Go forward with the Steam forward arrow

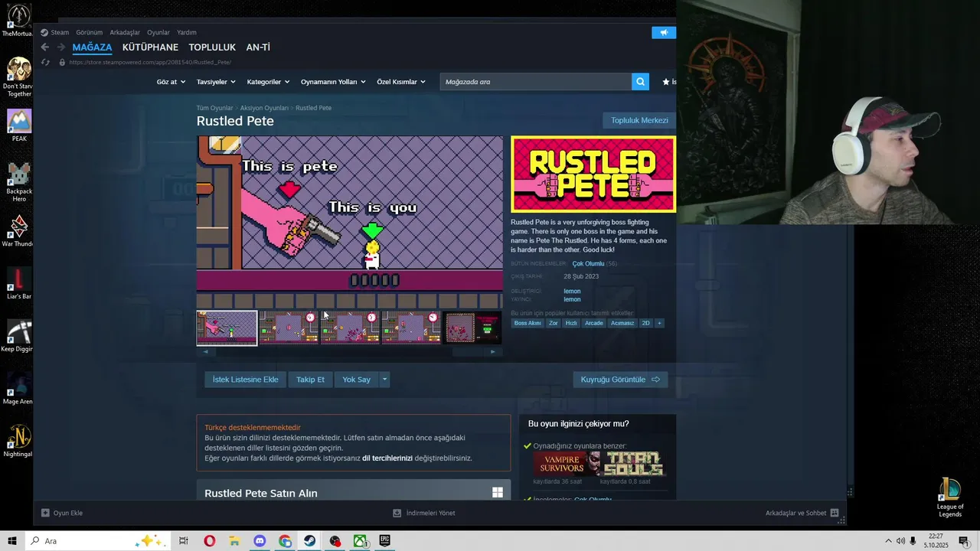pos(60,47)
